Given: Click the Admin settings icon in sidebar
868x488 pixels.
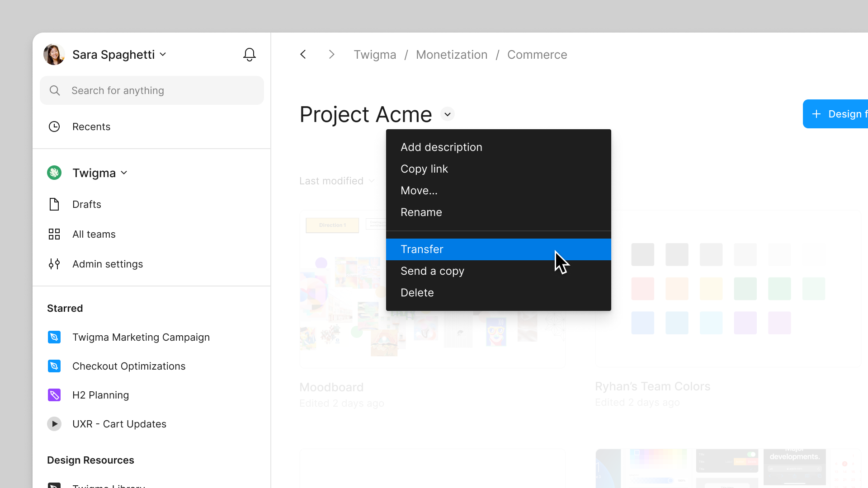Looking at the screenshot, I should tap(54, 264).
